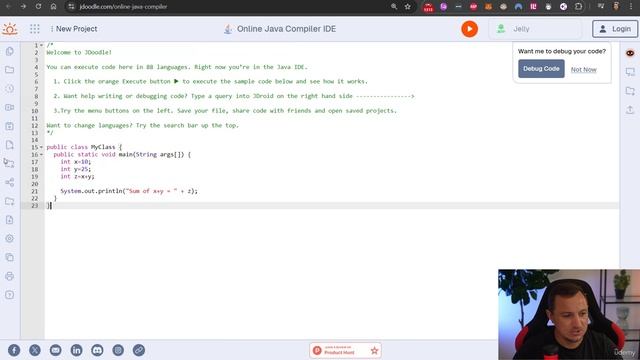Image resolution: width=640 pixels, height=360 pixels.
Task: Collapse the comment block at line 1
Action: click(x=42, y=45)
